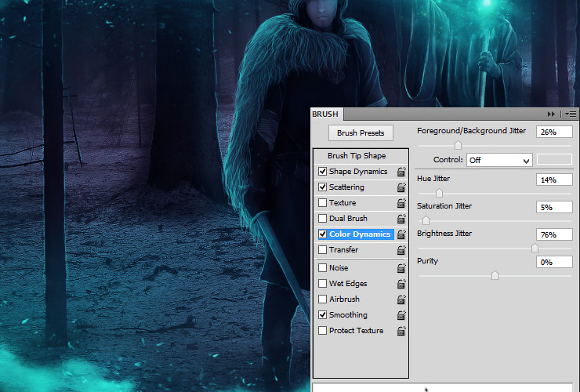Toggle the lock icon for Wet Edges

pyautogui.click(x=401, y=284)
